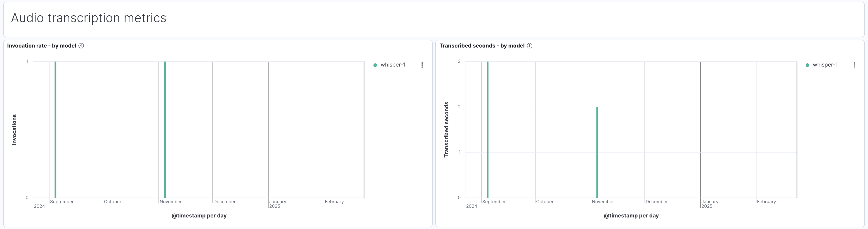The image size is (868, 229).
Task: Open legend options menu in Invocation rate chart
Action: coord(422,65)
